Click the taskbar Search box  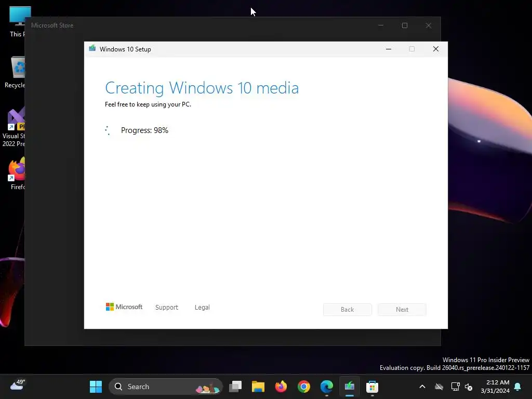166,387
